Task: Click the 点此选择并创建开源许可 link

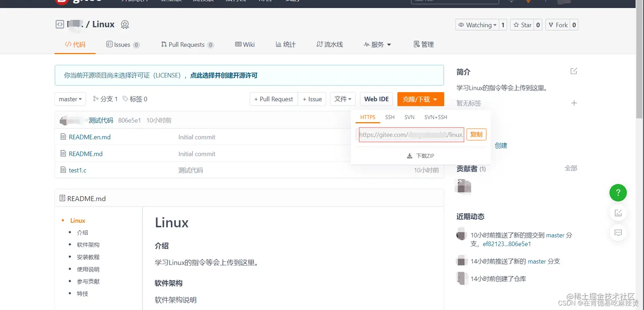Action: click(224, 75)
